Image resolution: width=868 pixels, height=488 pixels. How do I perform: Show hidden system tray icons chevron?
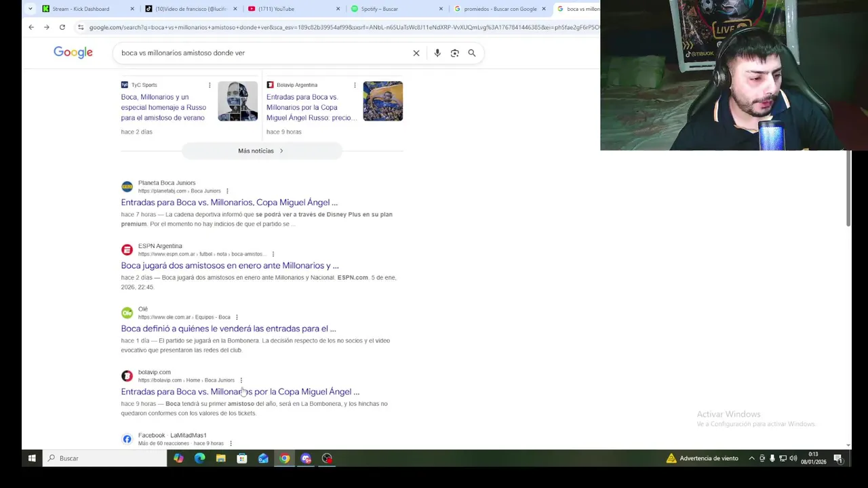pyautogui.click(x=751, y=458)
